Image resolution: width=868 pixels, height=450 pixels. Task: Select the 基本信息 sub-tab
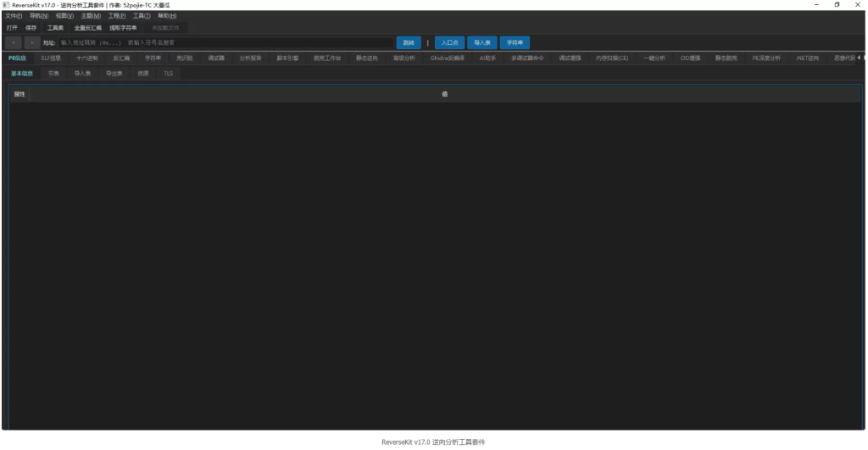pos(22,74)
